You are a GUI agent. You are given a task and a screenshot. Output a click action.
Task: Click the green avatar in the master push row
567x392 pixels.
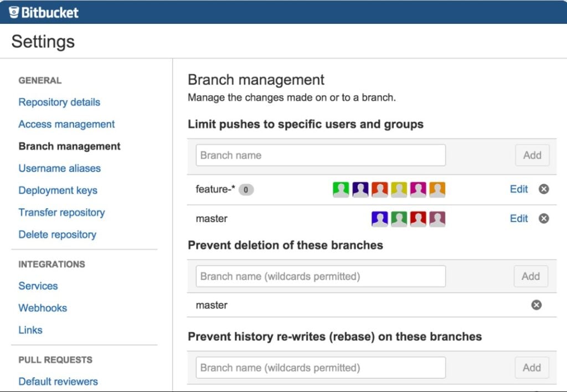[399, 219]
